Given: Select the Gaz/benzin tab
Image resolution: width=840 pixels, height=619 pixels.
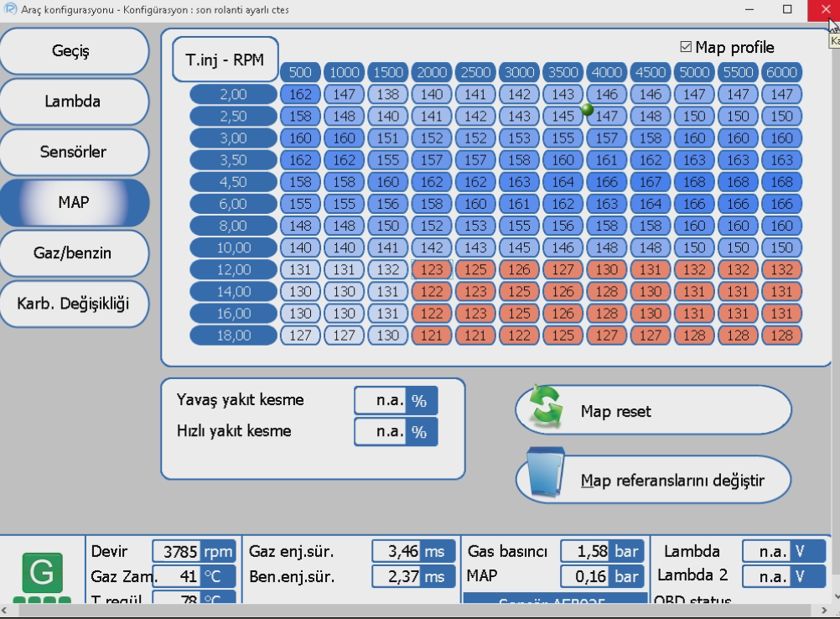Looking at the screenshot, I should tap(75, 252).
